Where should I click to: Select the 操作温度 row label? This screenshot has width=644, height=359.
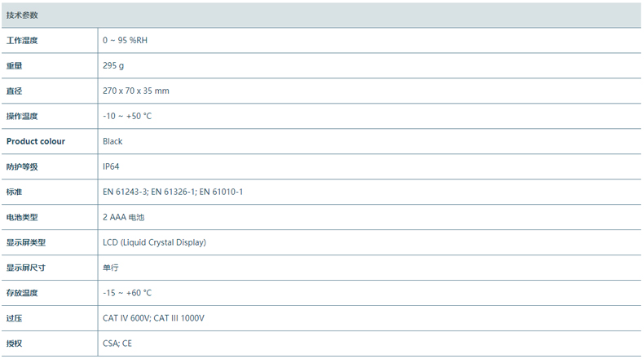click(x=22, y=116)
